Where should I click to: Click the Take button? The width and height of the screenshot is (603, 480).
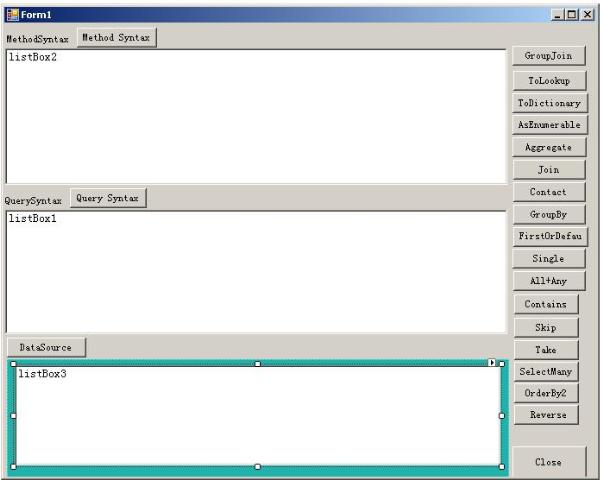click(546, 350)
